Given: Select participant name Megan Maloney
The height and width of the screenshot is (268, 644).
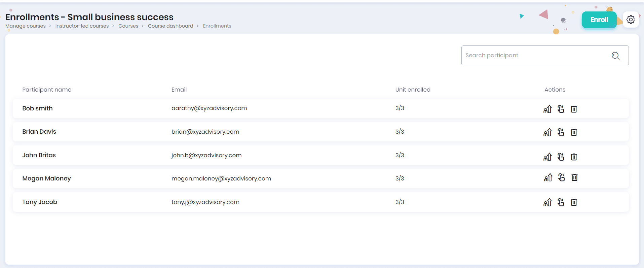Looking at the screenshot, I should [x=46, y=178].
